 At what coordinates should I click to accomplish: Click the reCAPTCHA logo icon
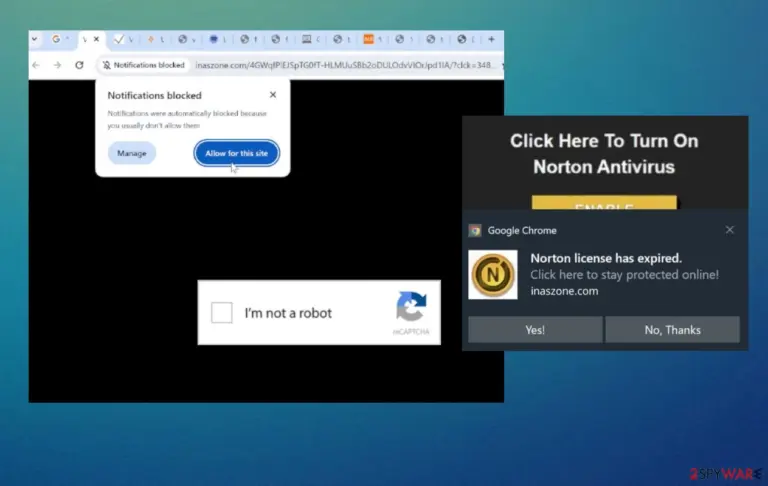click(411, 306)
